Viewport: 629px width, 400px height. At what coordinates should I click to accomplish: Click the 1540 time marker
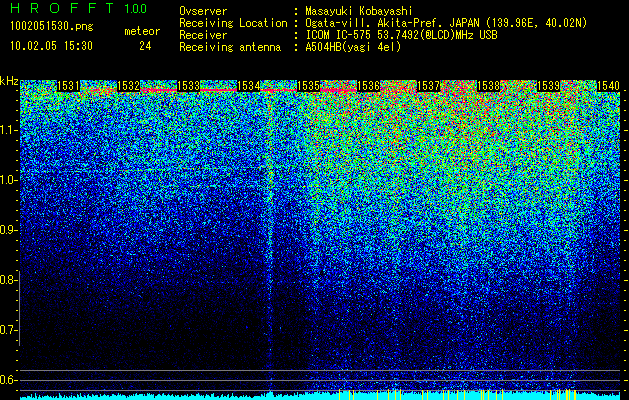pyautogui.click(x=608, y=86)
